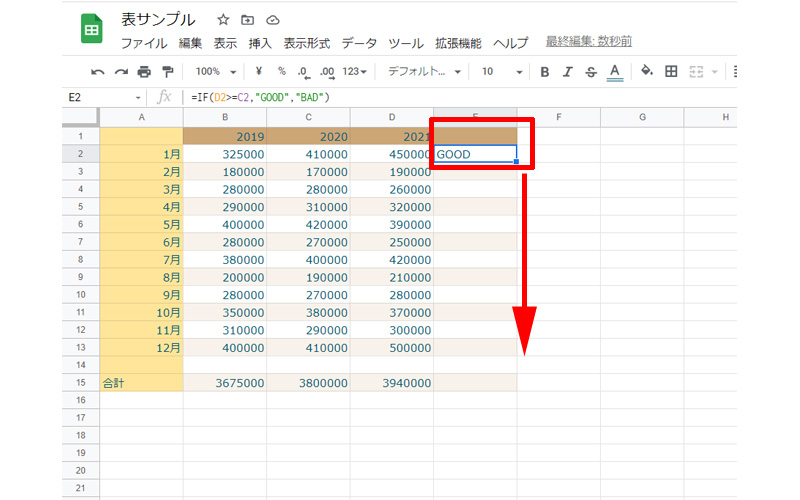800x500 pixels.
Task: Open the 123 number format dropdown
Action: click(x=355, y=71)
